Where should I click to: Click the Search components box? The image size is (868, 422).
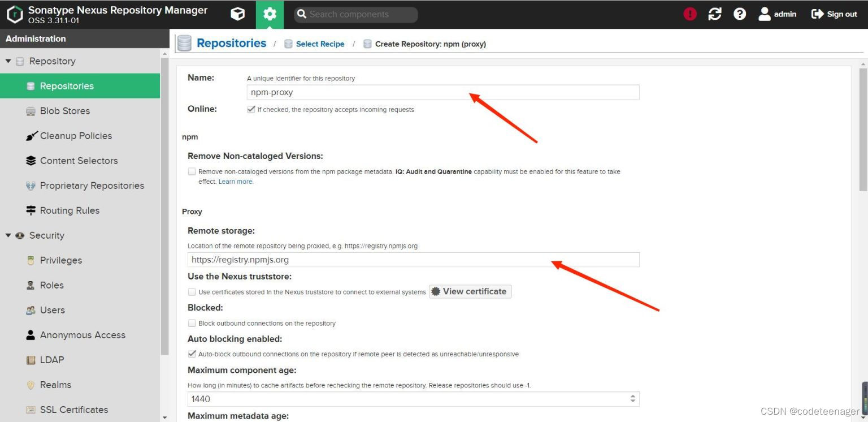pos(356,14)
